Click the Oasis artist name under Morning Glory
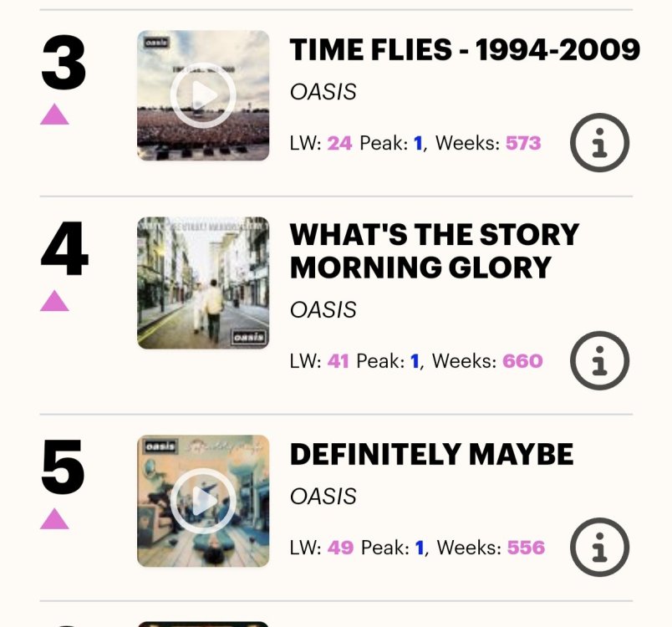Image resolution: width=672 pixels, height=627 pixels. (x=323, y=309)
